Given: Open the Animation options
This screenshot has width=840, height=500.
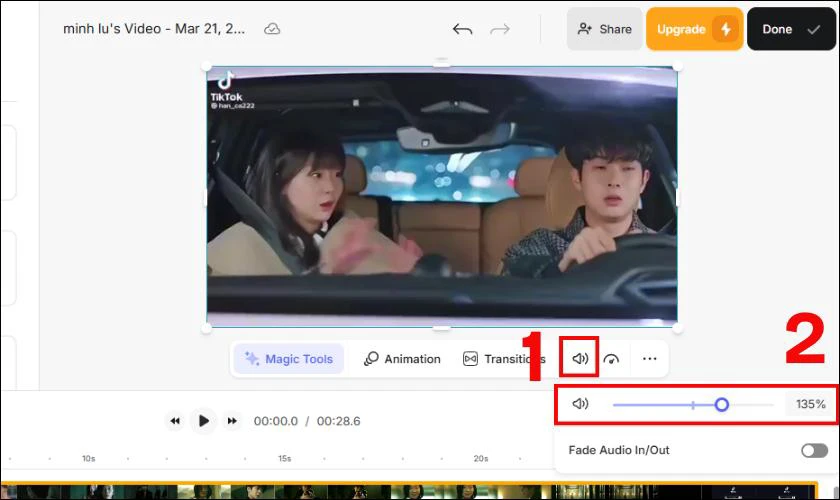Looking at the screenshot, I should [402, 359].
